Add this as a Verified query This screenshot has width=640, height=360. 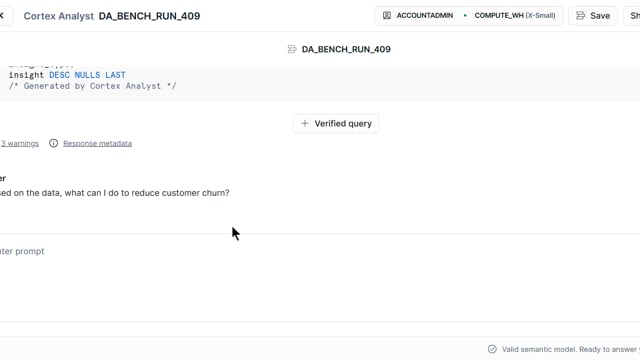(336, 123)
